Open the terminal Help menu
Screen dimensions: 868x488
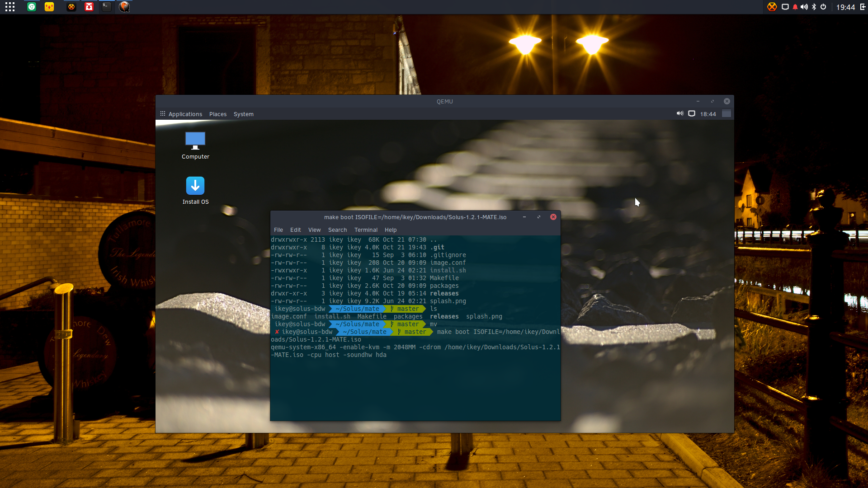click(391, 230)
